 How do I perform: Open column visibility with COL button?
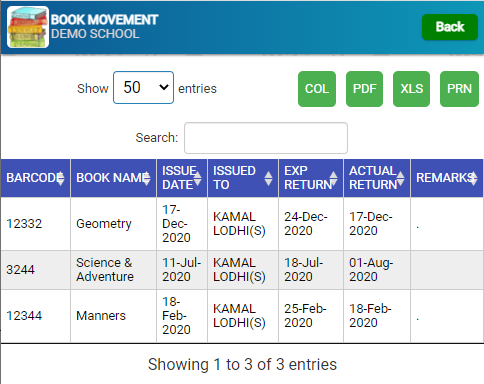(x=317, y=89)
